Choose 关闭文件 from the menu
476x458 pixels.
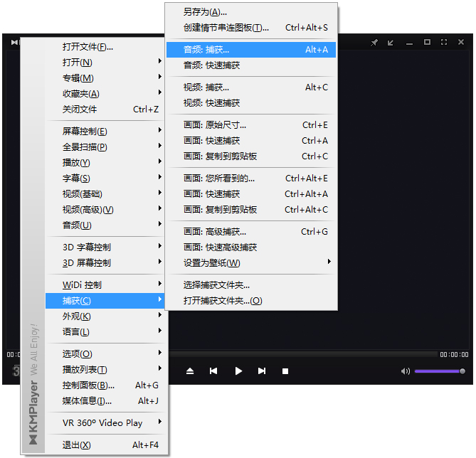pyautogui.click(x=105, y=110)
